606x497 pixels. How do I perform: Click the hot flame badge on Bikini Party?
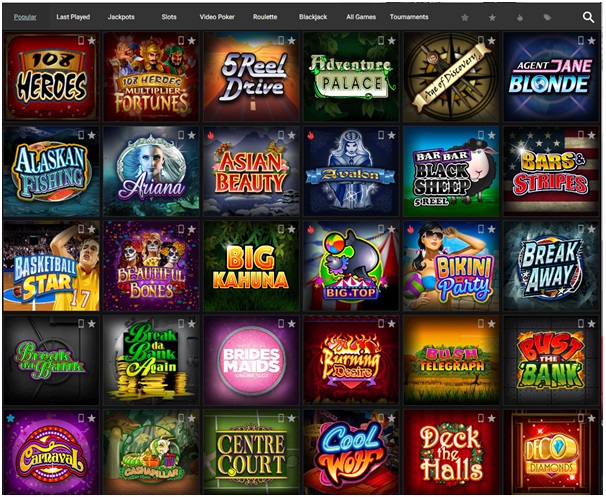click(410, 230)
